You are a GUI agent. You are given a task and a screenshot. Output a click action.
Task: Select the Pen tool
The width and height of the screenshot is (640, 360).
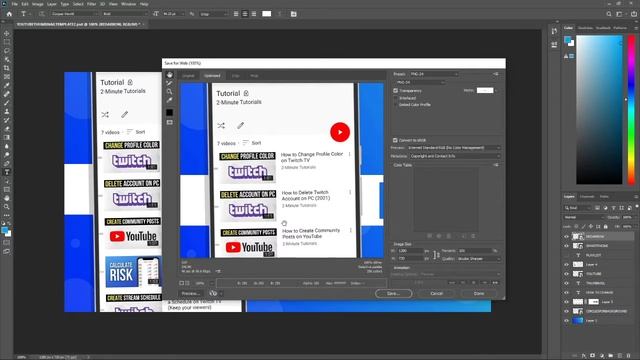click(x=7, y=164)
